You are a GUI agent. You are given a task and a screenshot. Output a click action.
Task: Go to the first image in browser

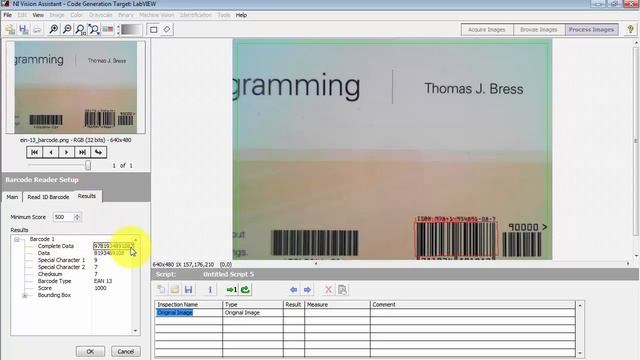click(x=34, y=152)
